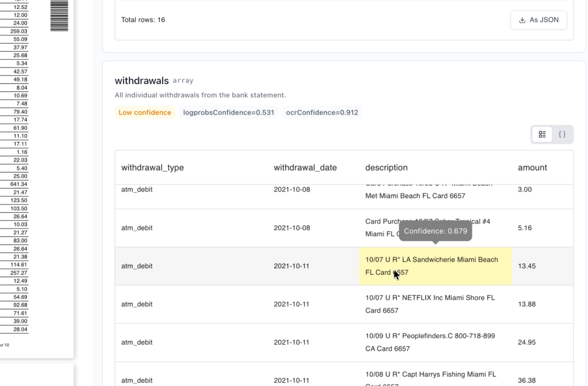Click the amount 13.45 cell
This screenshot has height=386, width=588.
coord(527,266)
